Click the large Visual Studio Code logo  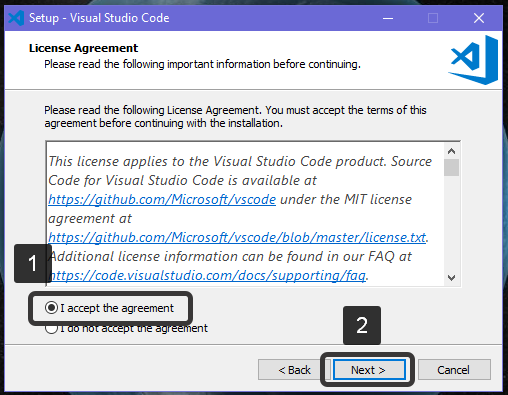click(x=473, y=60)
